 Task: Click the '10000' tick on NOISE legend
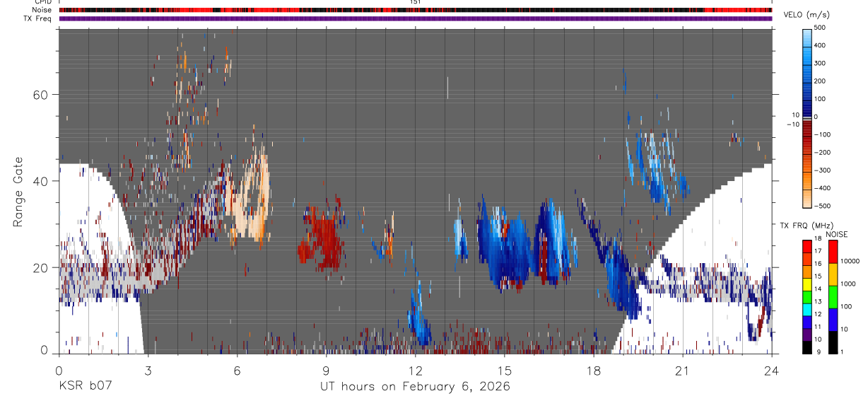(850, 261)
